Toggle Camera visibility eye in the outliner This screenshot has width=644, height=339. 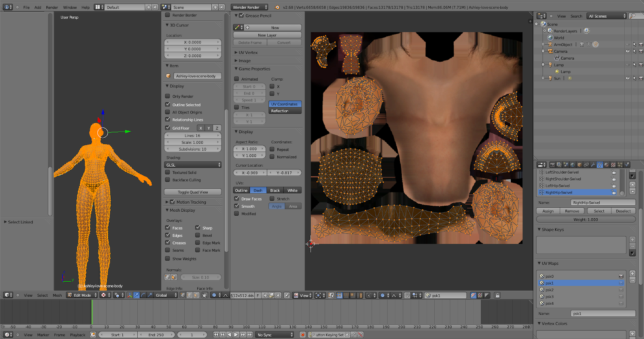pyautogui.click(x=627, y=51)
